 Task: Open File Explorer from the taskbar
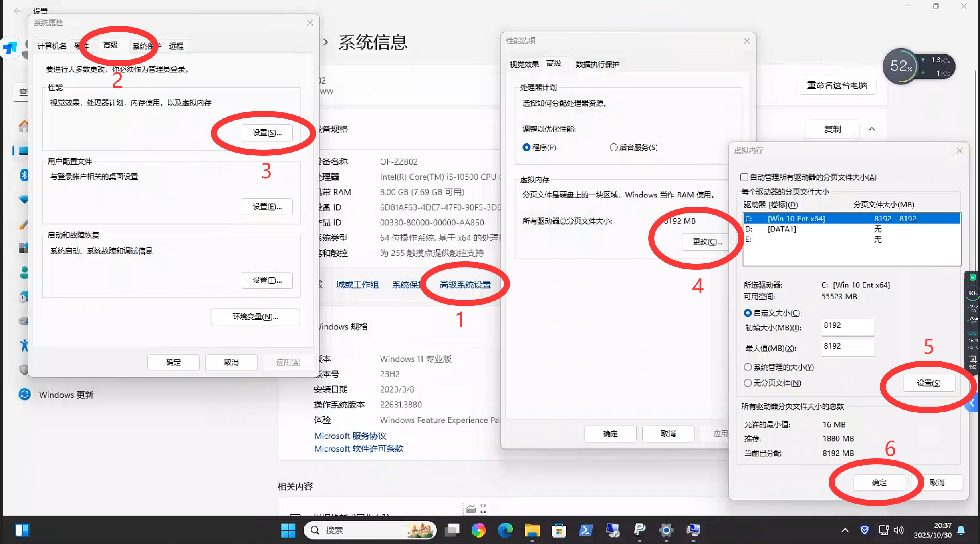(x=532, y=530)
